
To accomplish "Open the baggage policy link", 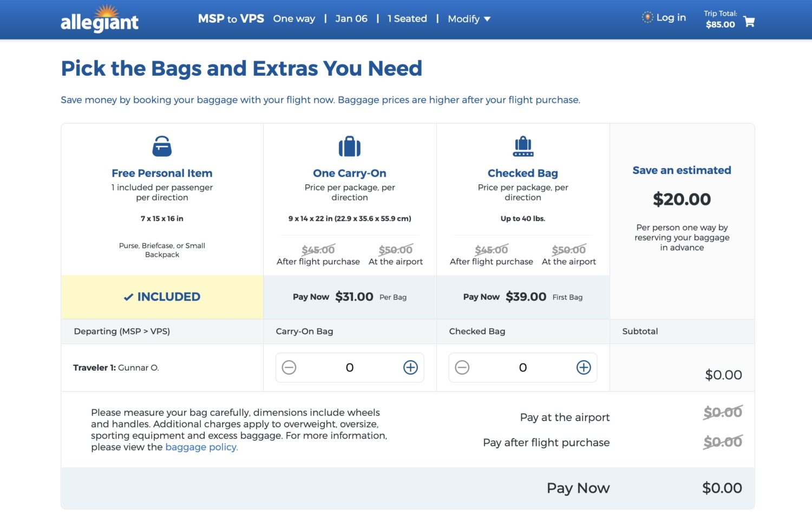I will [x=201, y=447].
